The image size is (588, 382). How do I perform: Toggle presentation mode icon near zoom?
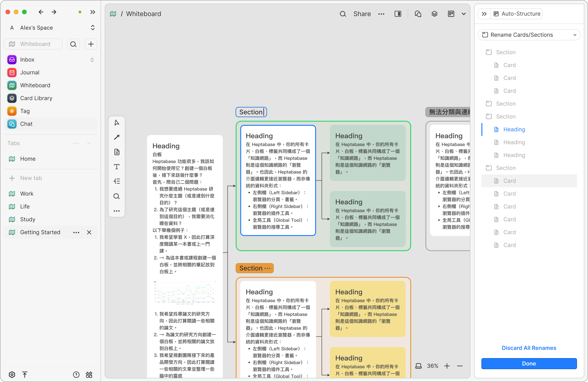click(418, 366)
